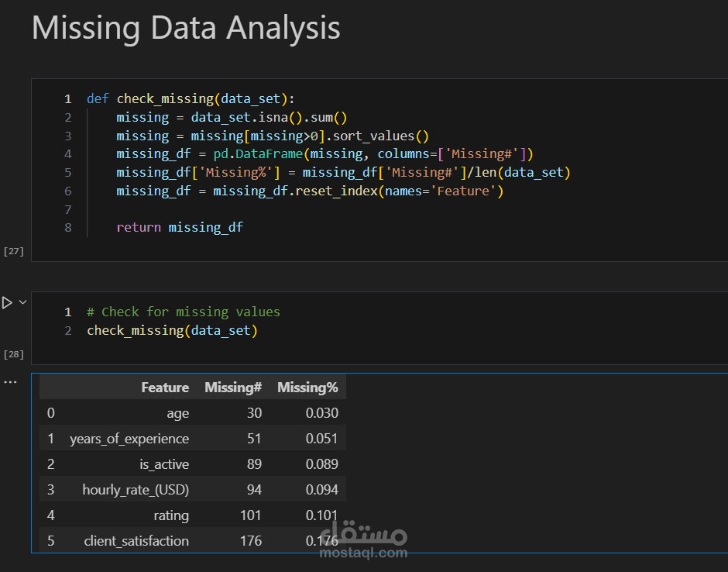Click Missing% value 0.051
Screen dimensions: 728x572
321,439
